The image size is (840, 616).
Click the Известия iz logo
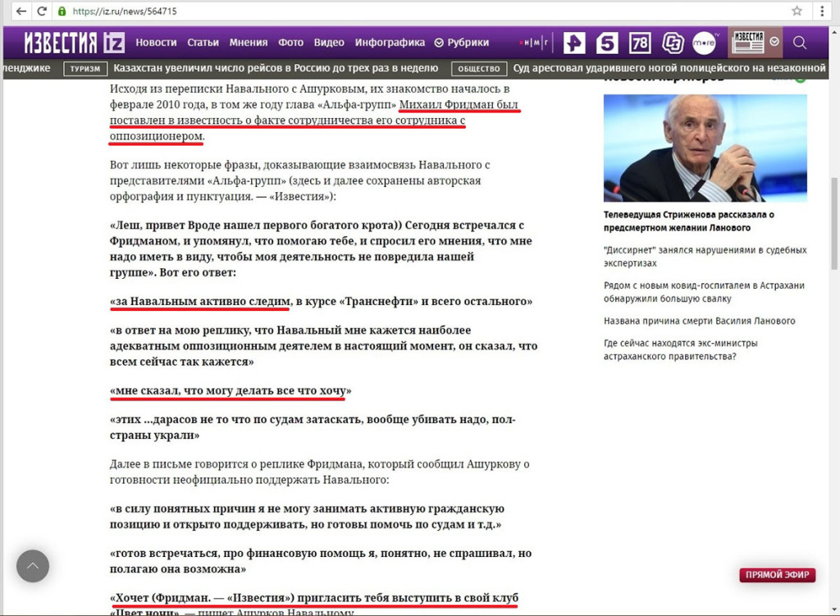[74, 42]
